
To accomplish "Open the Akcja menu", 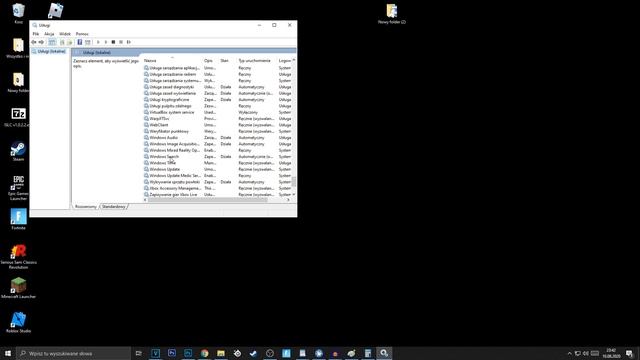I will click(49, 34).
